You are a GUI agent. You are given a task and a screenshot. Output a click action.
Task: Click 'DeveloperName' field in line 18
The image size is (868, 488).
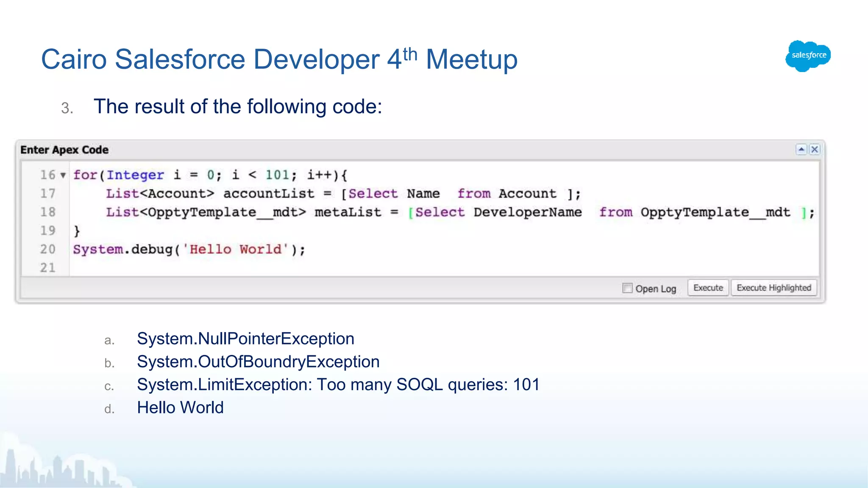(x=528, y=212)
